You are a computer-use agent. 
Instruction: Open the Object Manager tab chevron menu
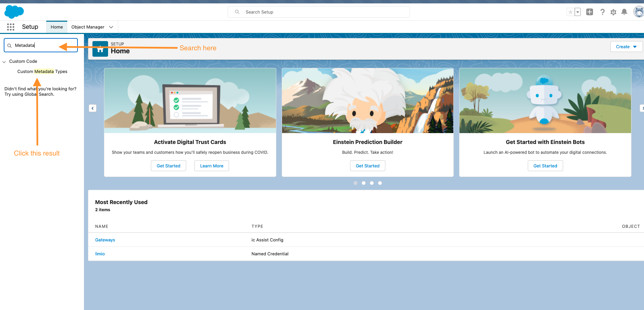pyautogui.click(x=111, y=27)
